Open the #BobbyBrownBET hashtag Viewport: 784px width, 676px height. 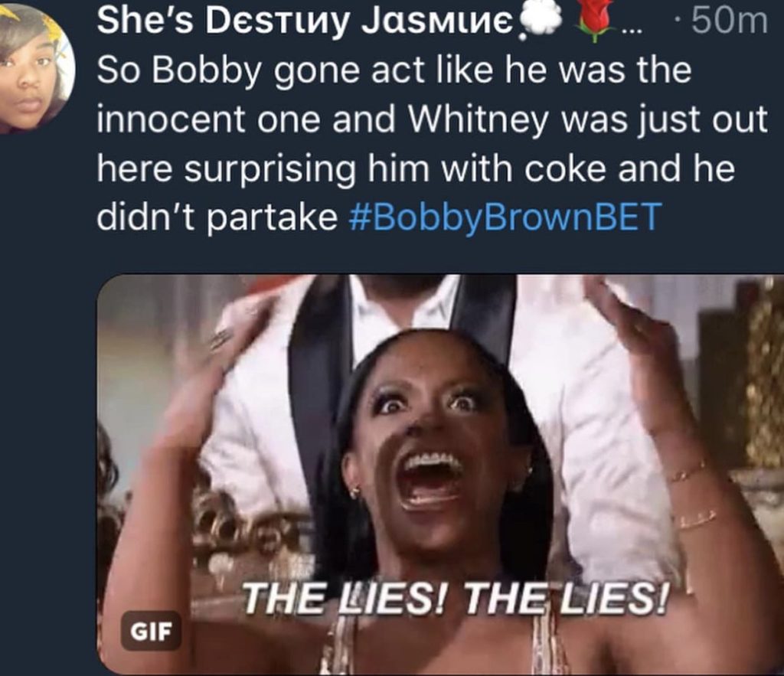[x=504, y=217]
